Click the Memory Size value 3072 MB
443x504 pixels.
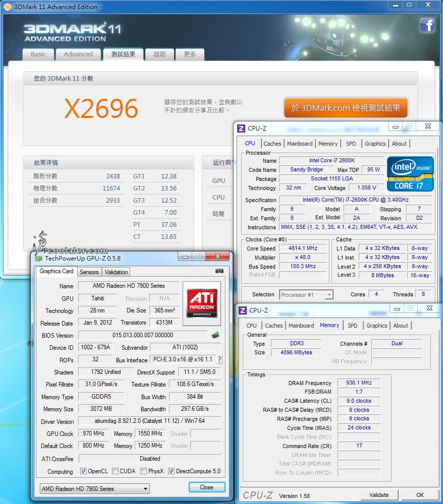click(101, 409)
